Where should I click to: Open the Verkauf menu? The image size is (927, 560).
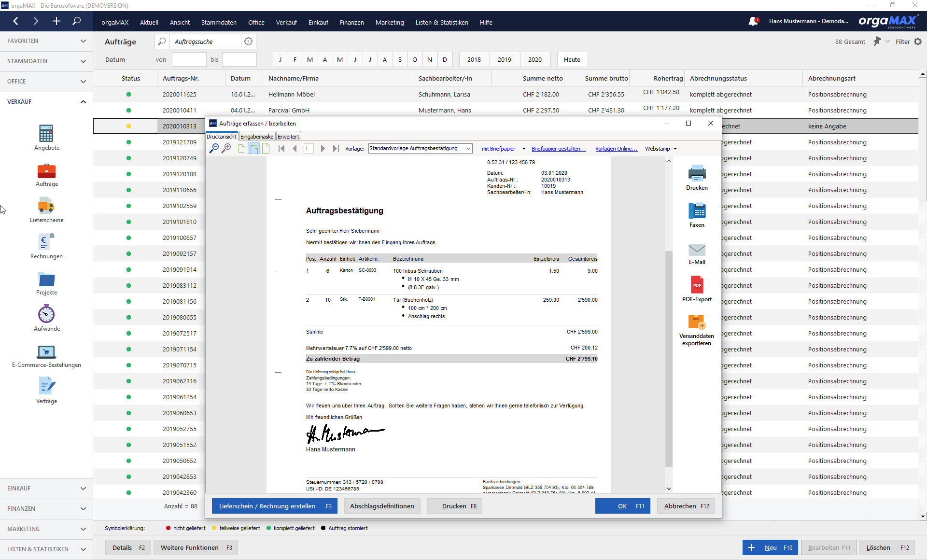pos(286,22)
